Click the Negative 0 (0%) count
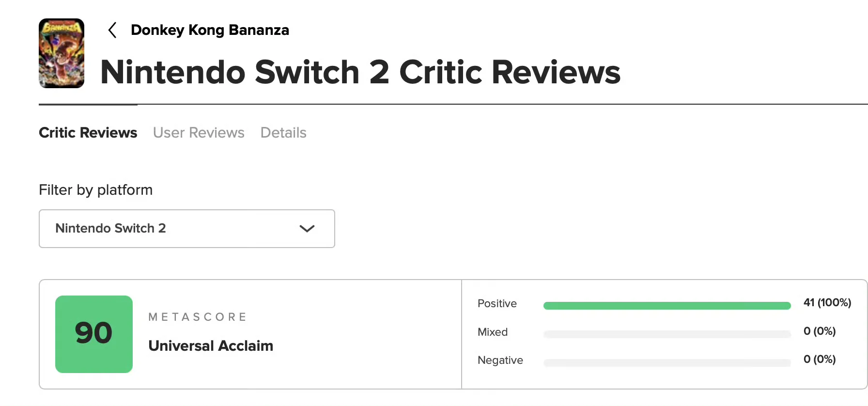The height and width of the screenshot is (406, 868). coord(820,359)
